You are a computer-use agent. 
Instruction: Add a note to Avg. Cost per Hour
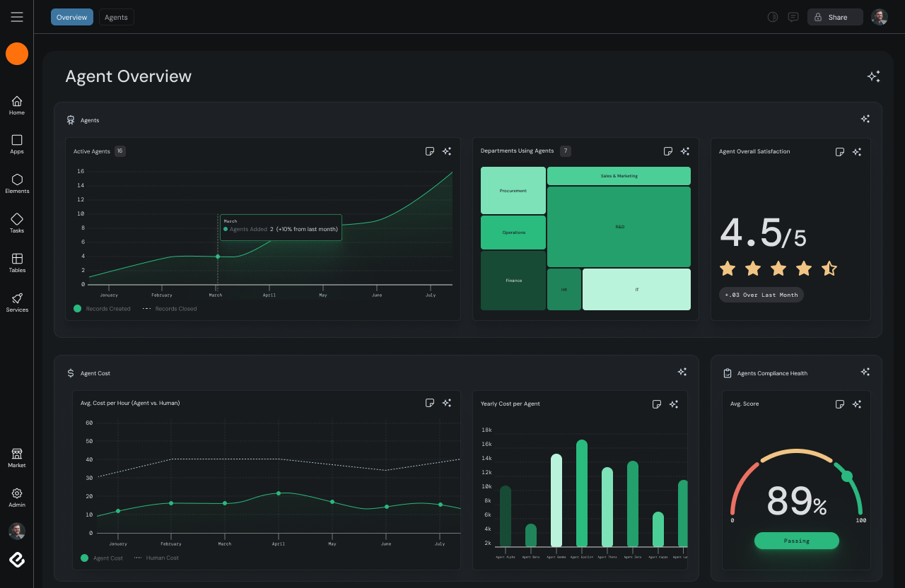(x=430, y=403)
